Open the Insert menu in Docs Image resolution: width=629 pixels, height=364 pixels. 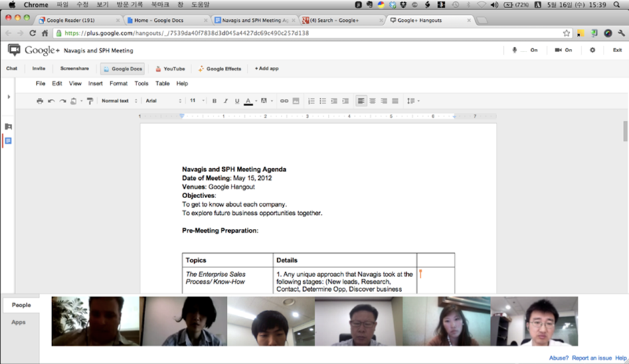coord(96,84)
